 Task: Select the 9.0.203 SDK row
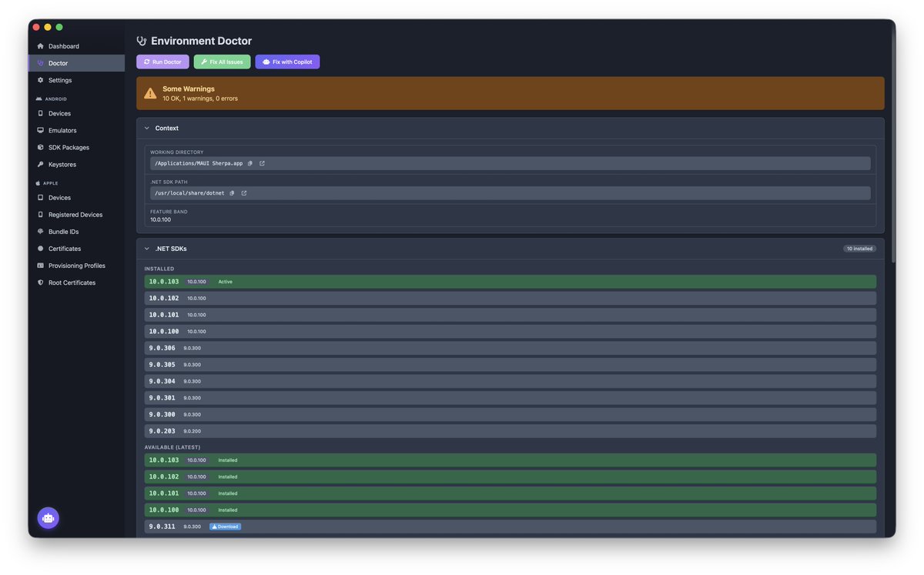point(510,431)
